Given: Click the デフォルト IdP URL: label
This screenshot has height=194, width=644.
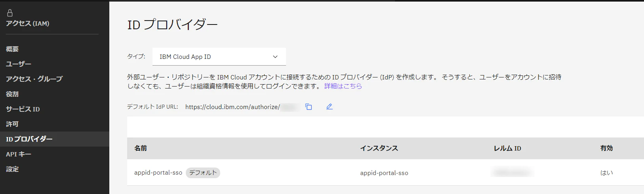Looking at the screenshot, I should [152, 107].
